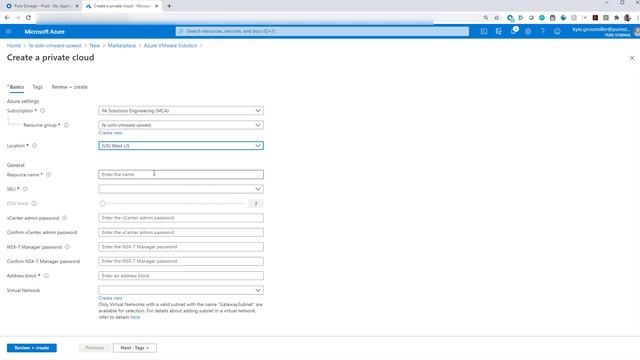The height and width of the screenshot is (360, 640).
Task: Open the Virtual Network dropdown
Action: tap(181, 290)
